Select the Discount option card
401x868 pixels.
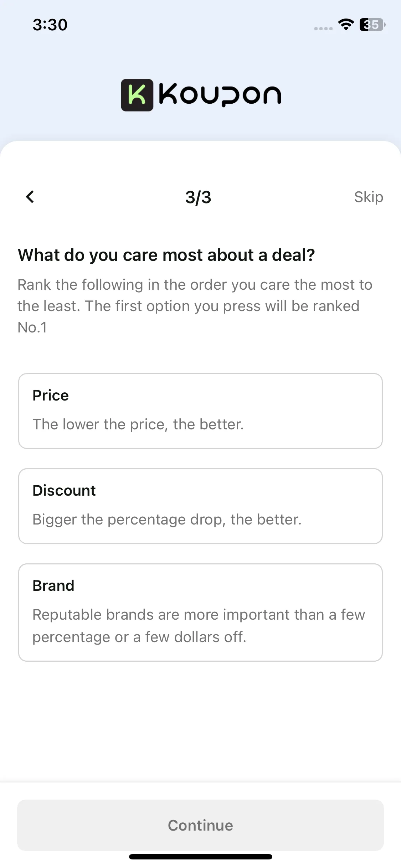pos(200,506)
